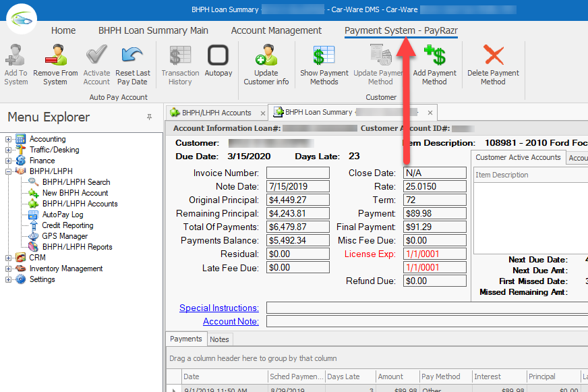Collapse the BHPH/LHPH tree node
The height and width of the screenshot is (392, 588).
coord(8,171)
